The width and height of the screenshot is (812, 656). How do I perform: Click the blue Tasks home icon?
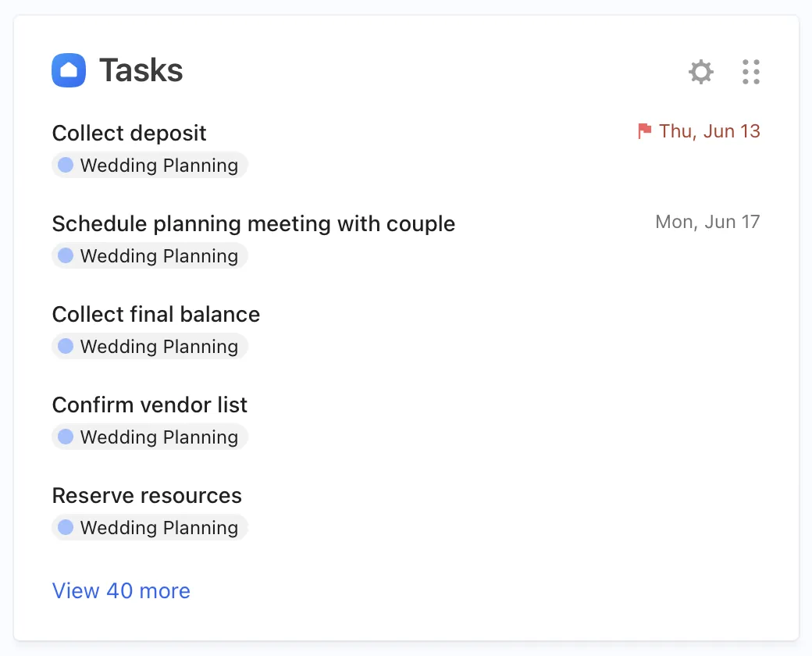point(69,70)
